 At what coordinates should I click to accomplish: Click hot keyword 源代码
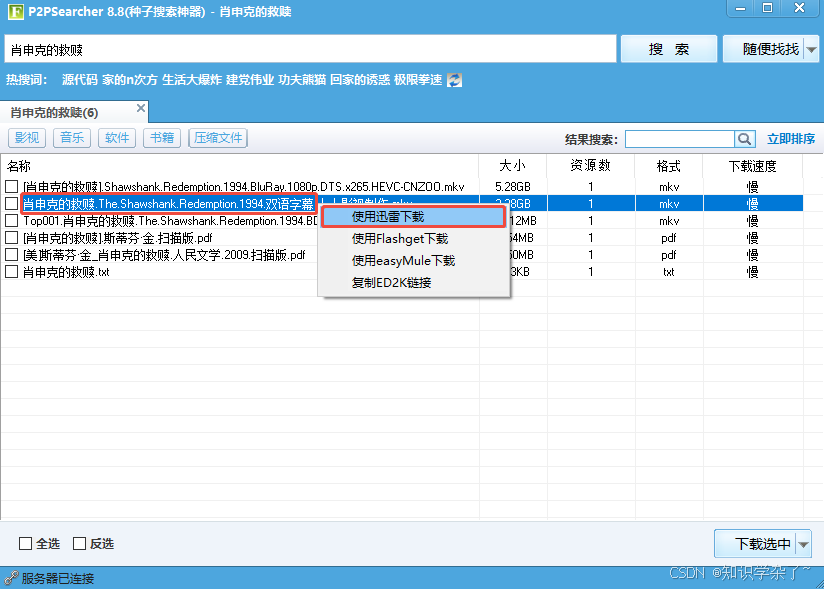click(x=79, y=80)
